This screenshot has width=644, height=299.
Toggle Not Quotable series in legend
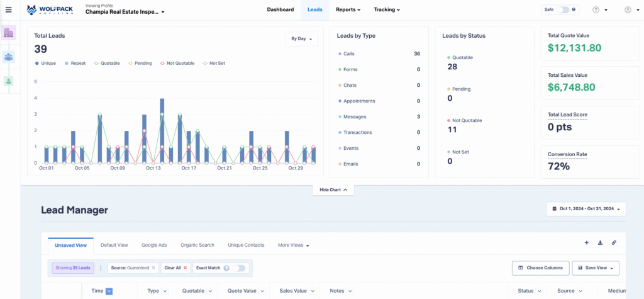(177, 64)
